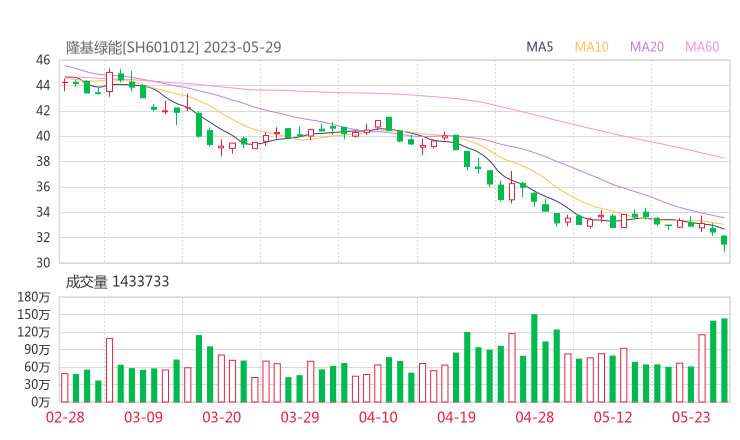Click the 90万 volume axis label
The height and width of the screenshot is (440, 740).
[x=37, y=349]
